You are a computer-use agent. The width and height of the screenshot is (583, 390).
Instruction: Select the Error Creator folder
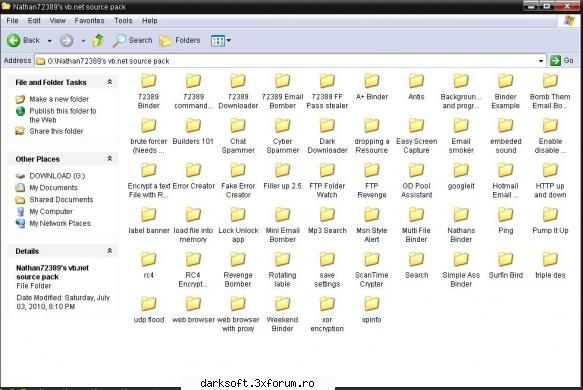(193, 176)
